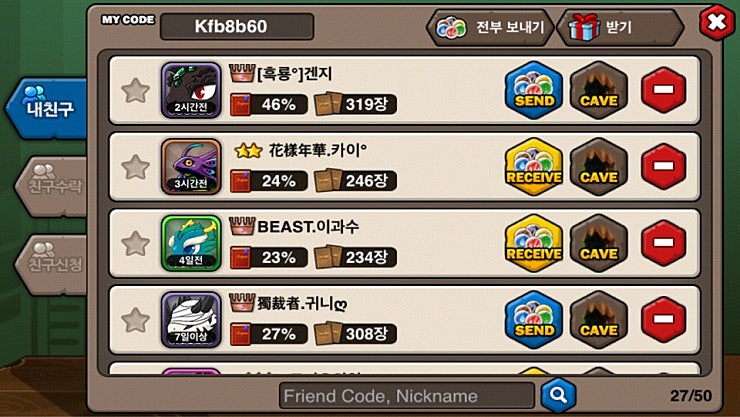Mark BEAST.이과수 as favorite with star

tap(135, 243)
